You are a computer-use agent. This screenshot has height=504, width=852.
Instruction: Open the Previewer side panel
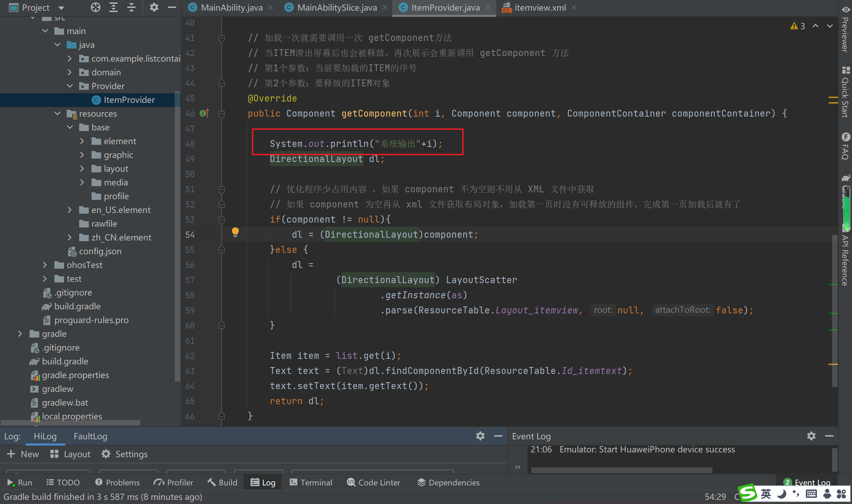(x=845, y=29)
